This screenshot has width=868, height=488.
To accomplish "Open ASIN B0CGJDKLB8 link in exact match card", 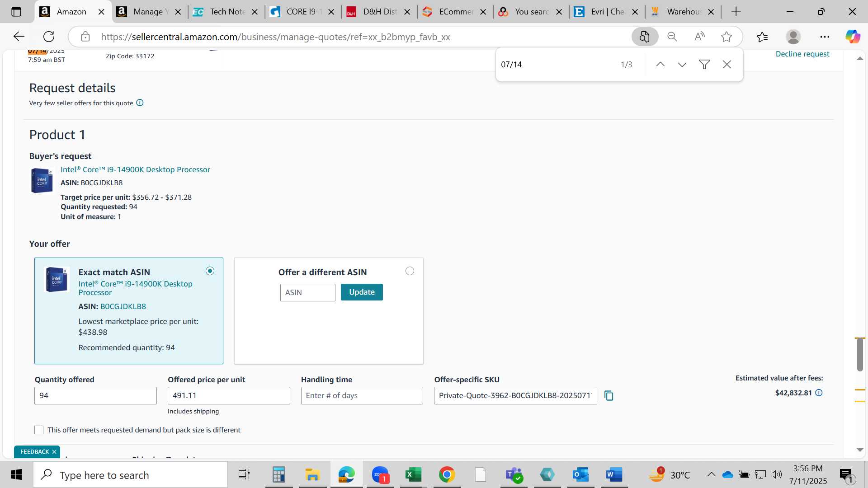I will 123,306.
